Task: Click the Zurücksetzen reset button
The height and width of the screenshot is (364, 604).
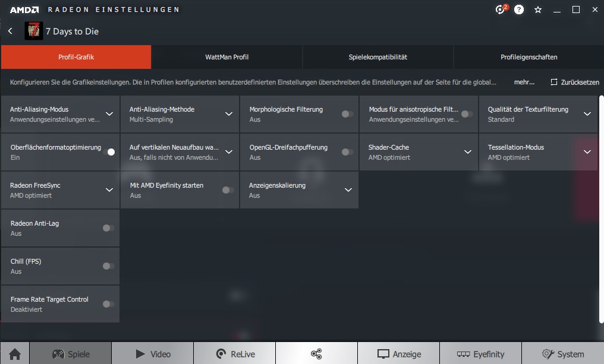Action: tap(575, 82)
